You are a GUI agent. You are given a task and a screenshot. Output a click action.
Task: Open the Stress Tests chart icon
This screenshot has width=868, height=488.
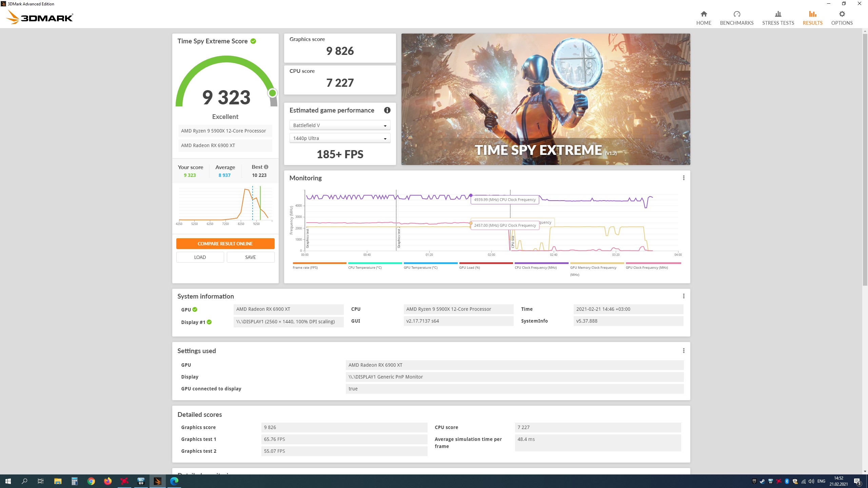click(778, 14)
